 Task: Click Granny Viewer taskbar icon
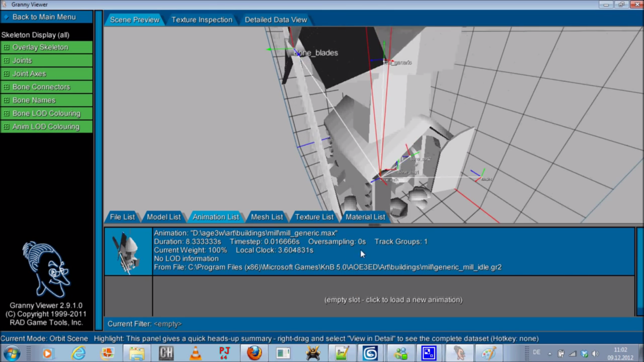tap(459, 353)
